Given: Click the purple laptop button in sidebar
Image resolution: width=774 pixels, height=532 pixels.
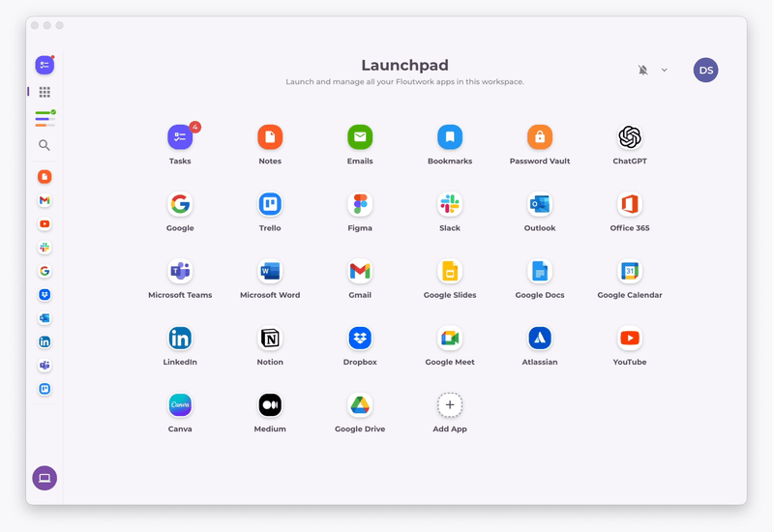Looking at the screenshot, I should click(x=45, y=478).
